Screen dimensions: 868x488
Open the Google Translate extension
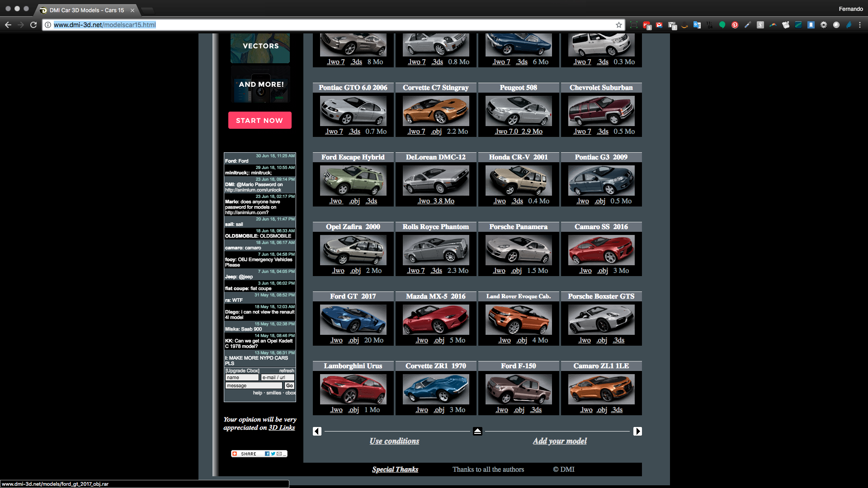coord(697,25)
